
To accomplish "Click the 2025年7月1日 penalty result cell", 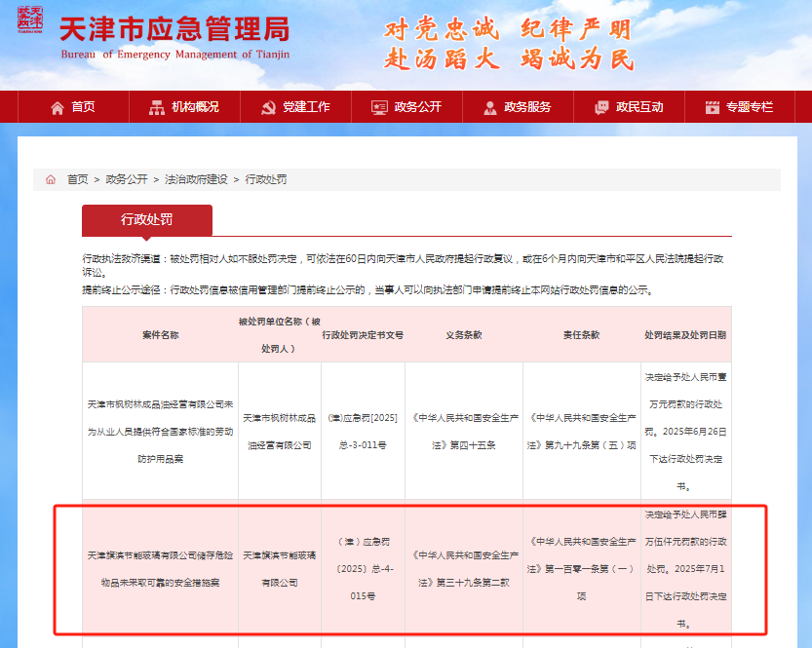I will click(685, 569).
